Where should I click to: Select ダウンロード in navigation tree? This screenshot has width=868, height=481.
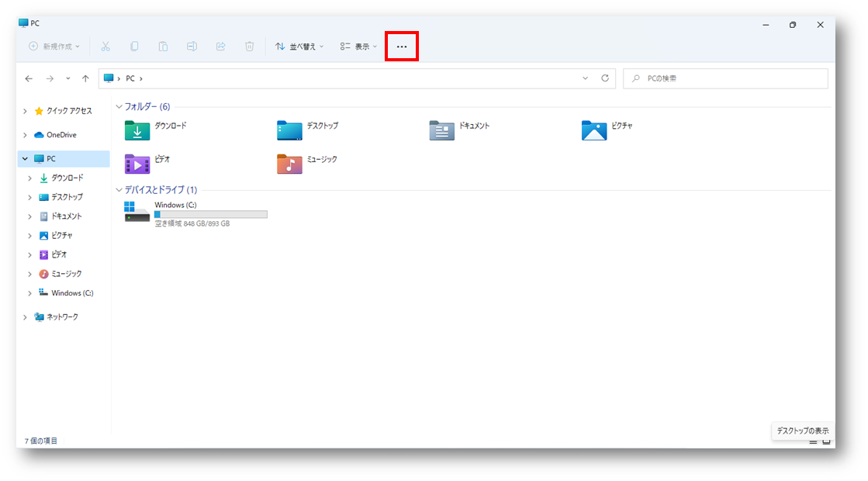tap(67, 178)
